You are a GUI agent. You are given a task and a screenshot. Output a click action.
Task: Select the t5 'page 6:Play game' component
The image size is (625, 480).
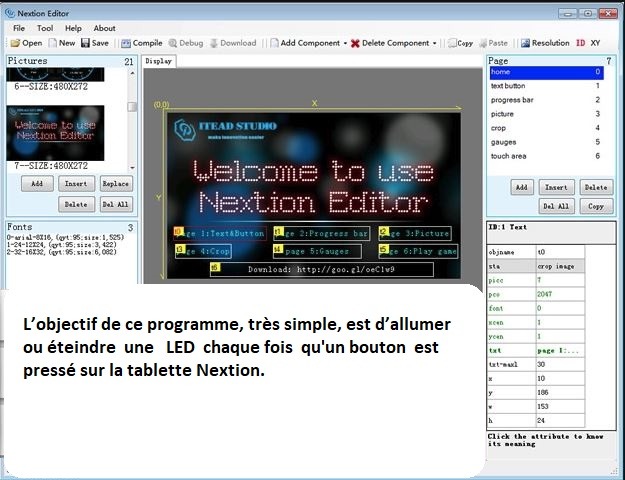[x=418, y=252]
